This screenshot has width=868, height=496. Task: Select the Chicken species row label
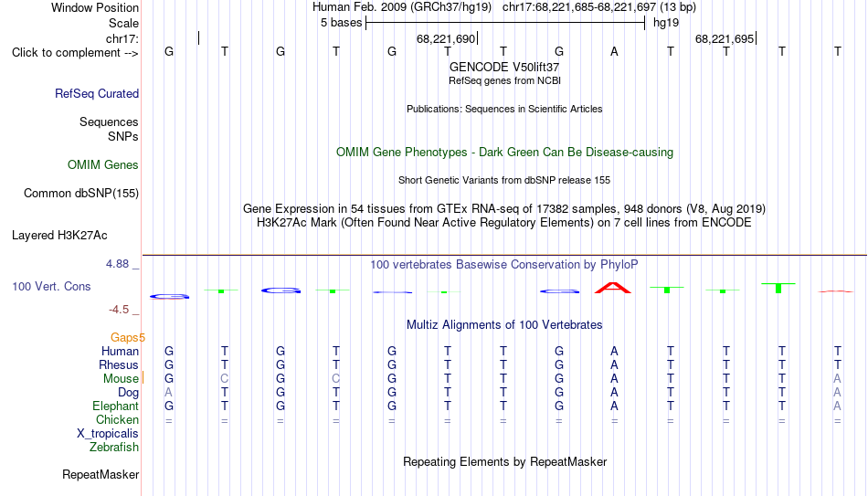tap(117, 419)
